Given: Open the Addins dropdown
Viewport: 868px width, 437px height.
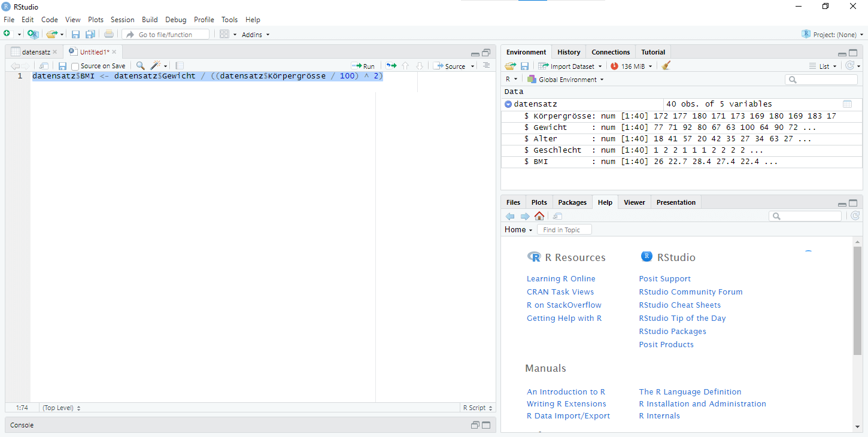Looking at the screenshot, I should 256,35.
